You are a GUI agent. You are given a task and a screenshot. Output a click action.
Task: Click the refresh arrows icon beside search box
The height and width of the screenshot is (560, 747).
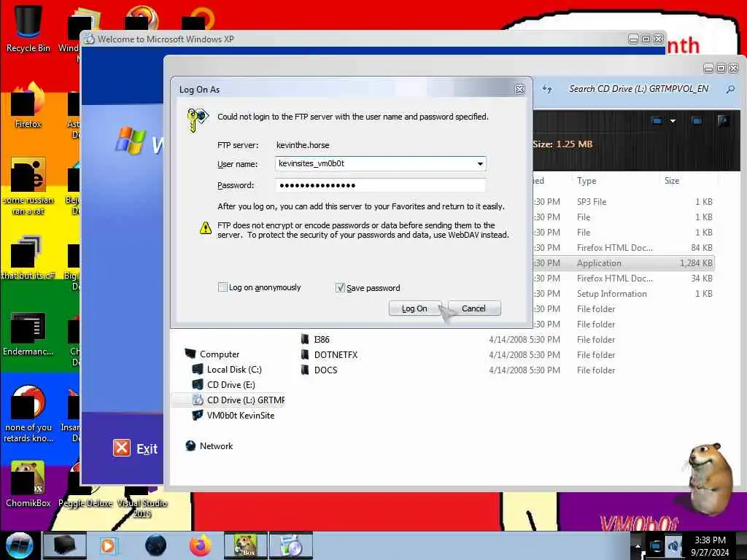click(x=547, y=89)
